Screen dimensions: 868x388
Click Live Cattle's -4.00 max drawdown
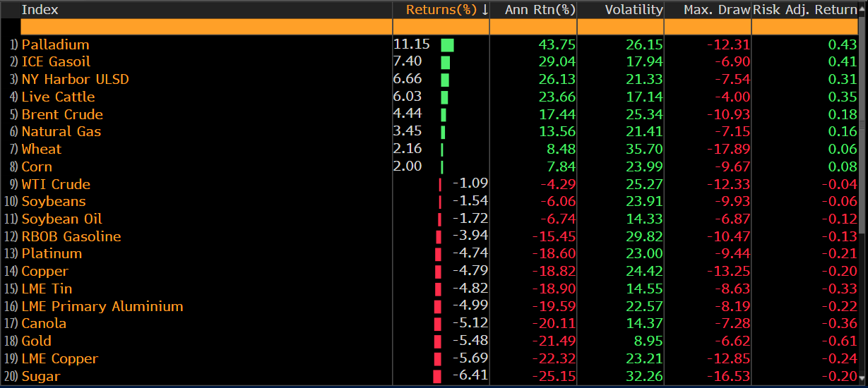pos(732,97)
